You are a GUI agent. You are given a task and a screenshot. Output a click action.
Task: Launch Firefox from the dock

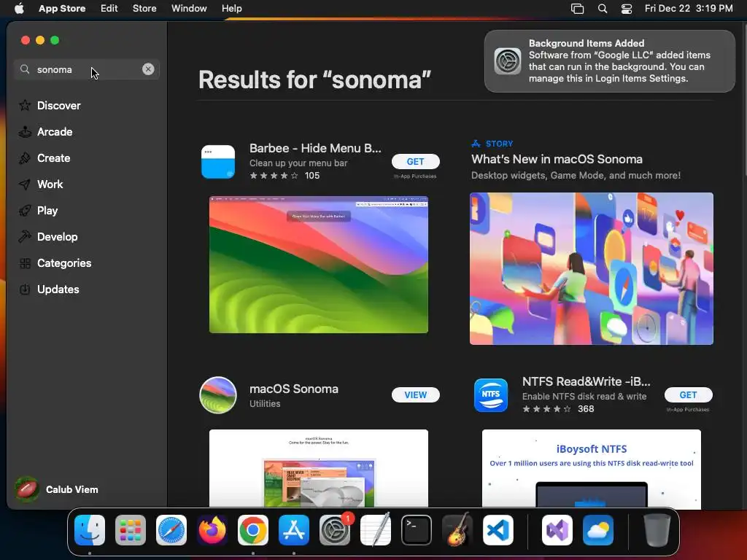[212, 530]
